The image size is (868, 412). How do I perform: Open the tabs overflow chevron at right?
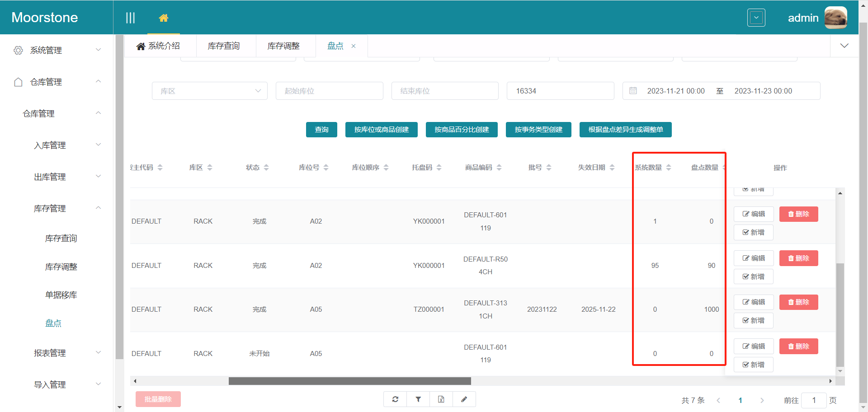[844, 46]
